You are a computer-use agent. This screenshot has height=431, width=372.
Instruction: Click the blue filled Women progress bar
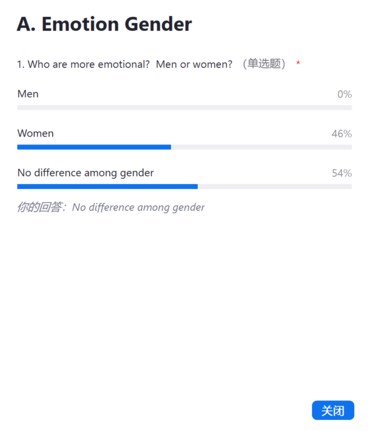[94, 147]
